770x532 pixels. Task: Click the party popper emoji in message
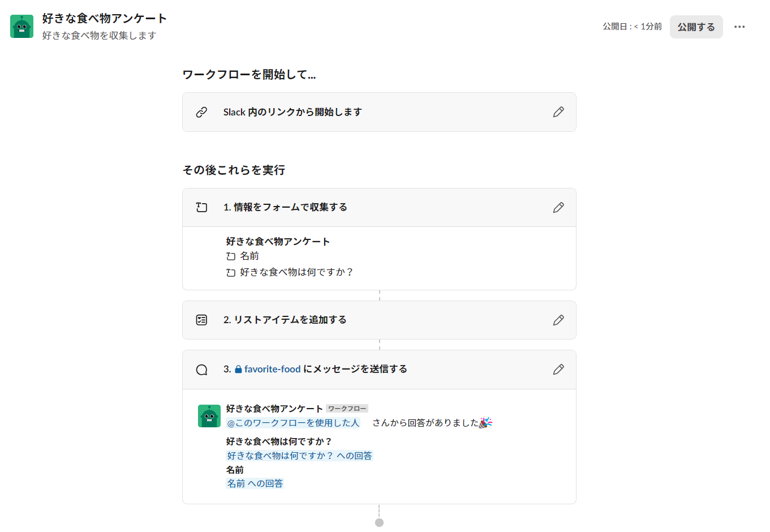click(x=485, y=423)
